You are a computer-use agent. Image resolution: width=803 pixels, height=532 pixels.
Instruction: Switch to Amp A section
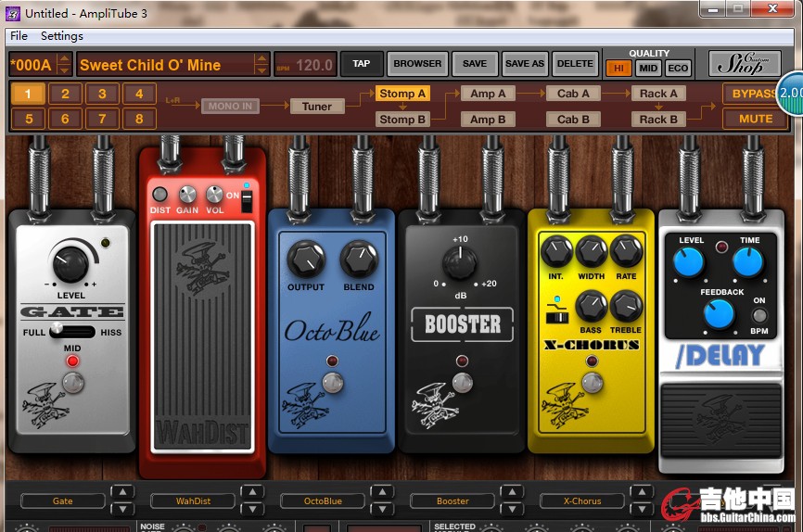[x=488, y=94]
